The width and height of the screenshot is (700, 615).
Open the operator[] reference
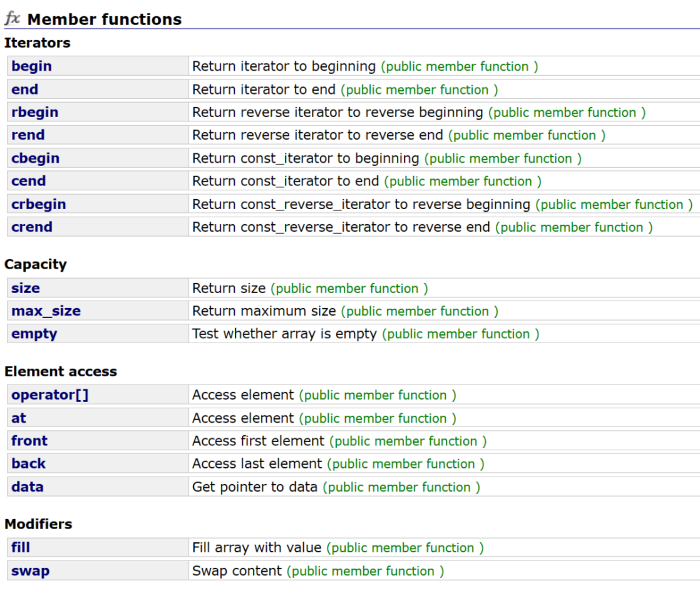50,395
